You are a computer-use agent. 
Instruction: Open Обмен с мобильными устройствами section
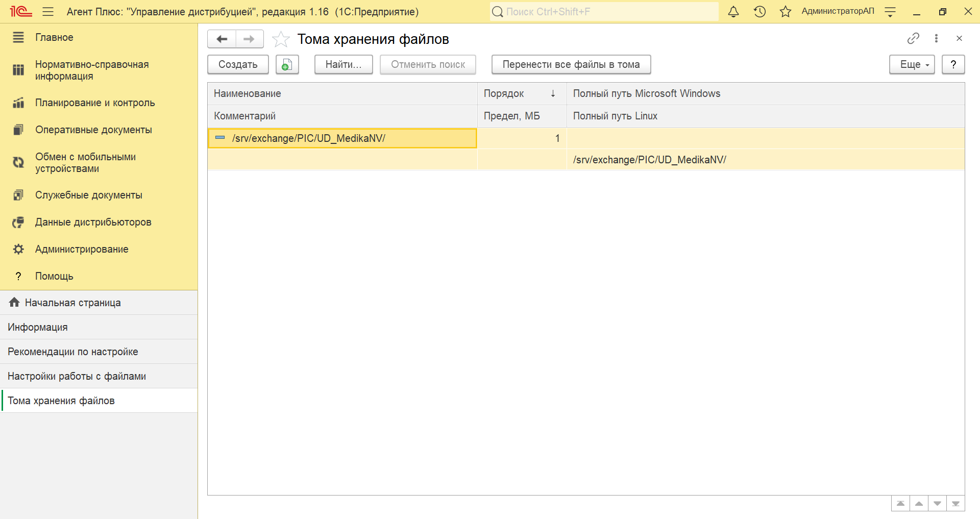coord(99,163)
